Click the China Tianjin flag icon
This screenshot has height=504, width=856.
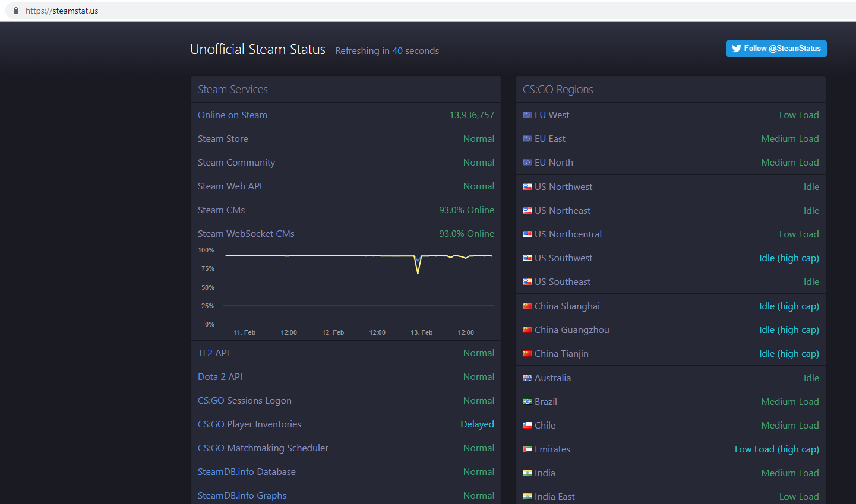528,354
